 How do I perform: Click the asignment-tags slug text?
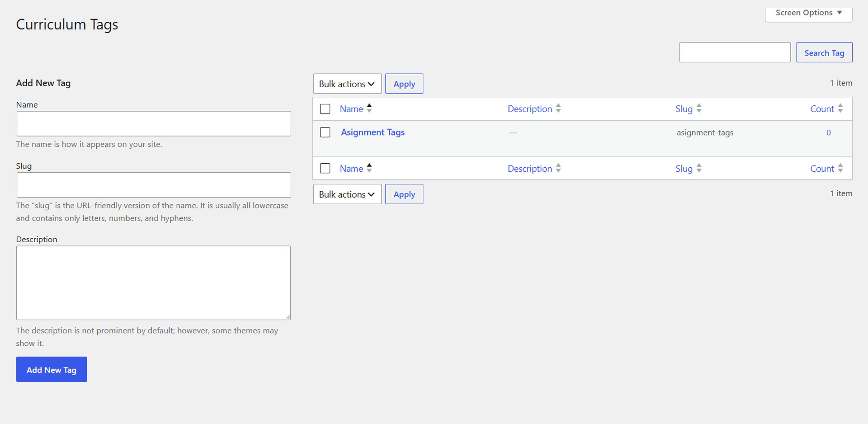click(x=705, y=132)
